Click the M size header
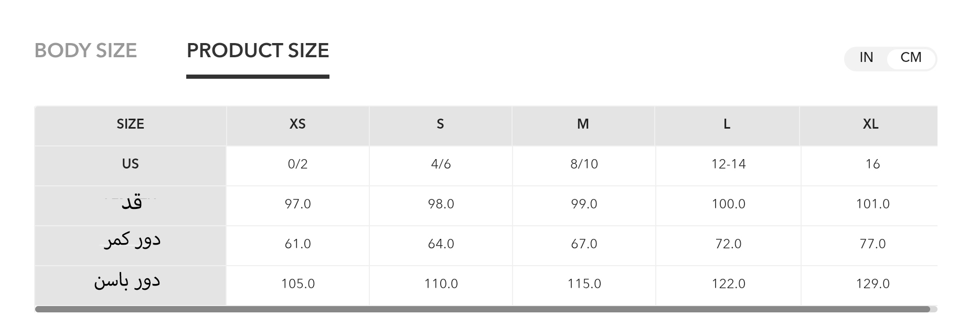This screenshot has width=980, height=315. [x=583, y=124]
